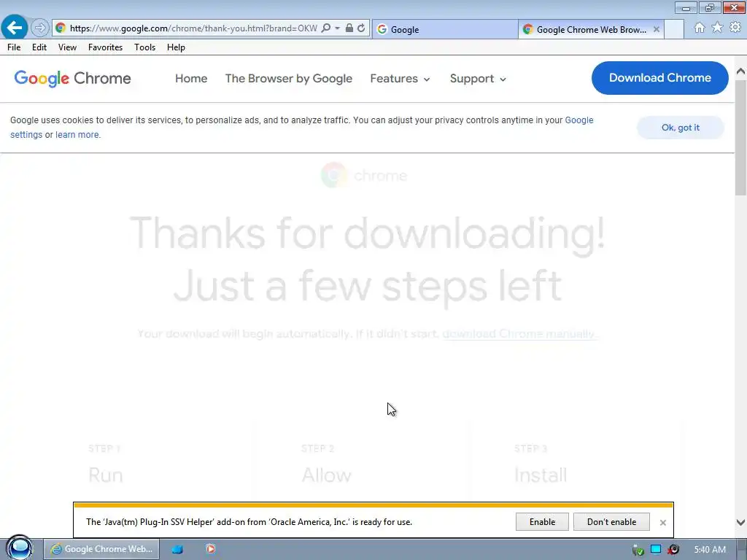Go back using the browser back arrow
The height and width of the screenshot is (560, 747).
click(15, 28)
